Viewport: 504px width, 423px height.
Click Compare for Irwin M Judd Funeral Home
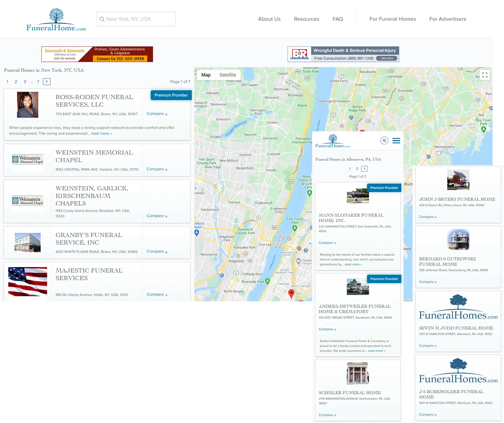pos(428,346)
